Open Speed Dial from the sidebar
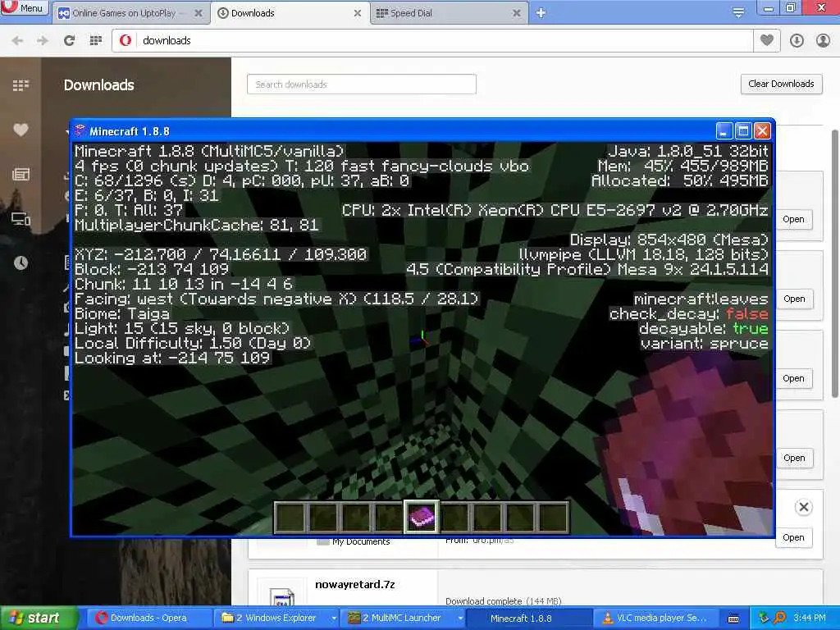840x630 pixels. pyautogui.click(x=21, y=85)
